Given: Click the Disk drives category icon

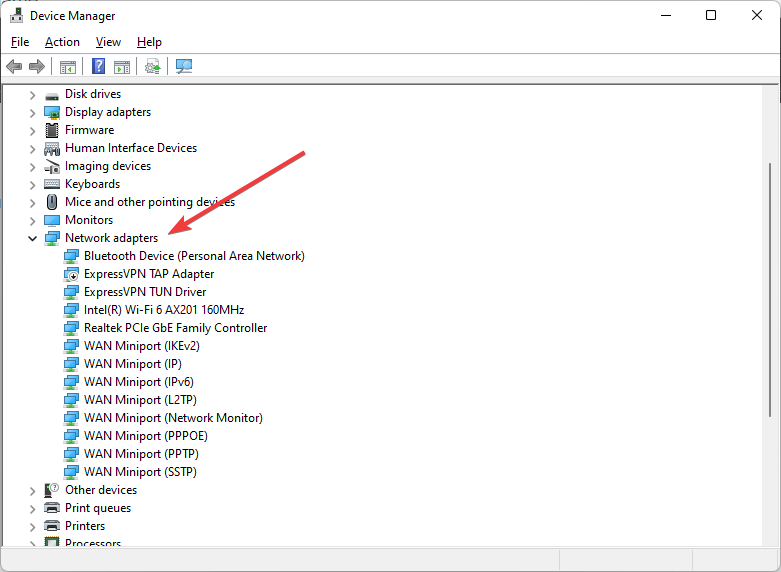Looking at the screenshot, I should [x=52, y=95].
